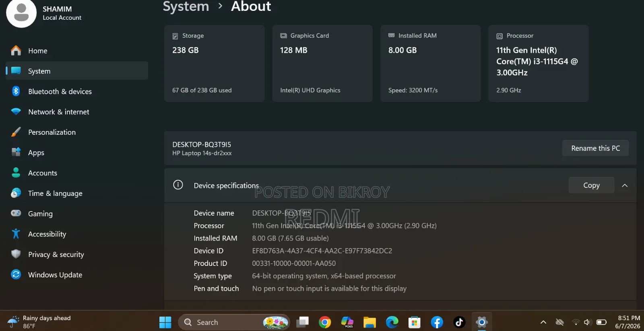The height and width of the screenshot is (331, 644).
Task: Click the Device ID value text
Action: click(322, 251)
